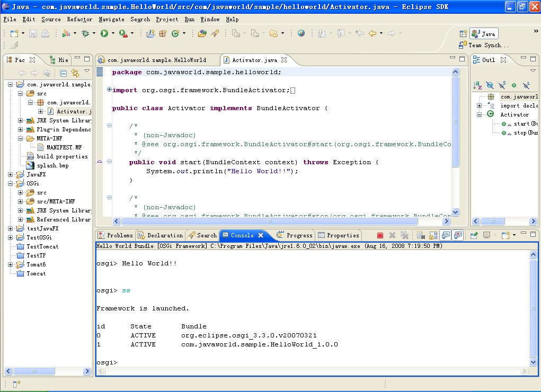Open the Debug button dropdown arrow
The height and width of the screenshot is (392, 541).
93,33
